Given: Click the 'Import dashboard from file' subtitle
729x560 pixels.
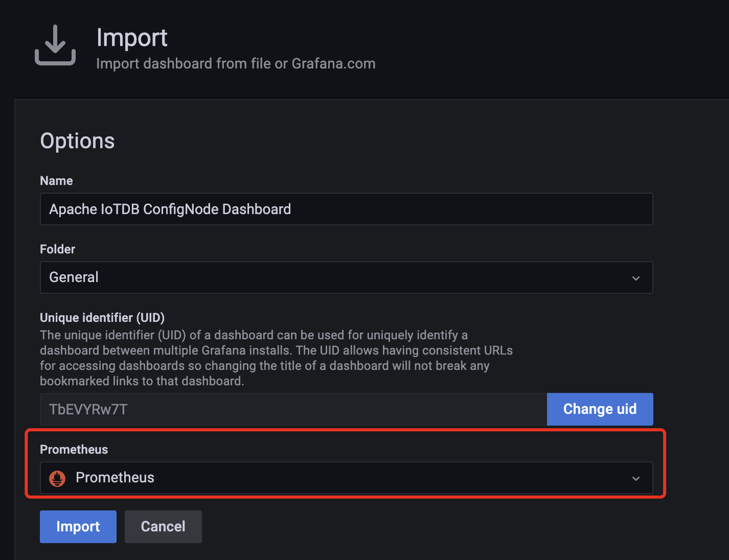Looking at the screenshot, I should tap(235, 63).
